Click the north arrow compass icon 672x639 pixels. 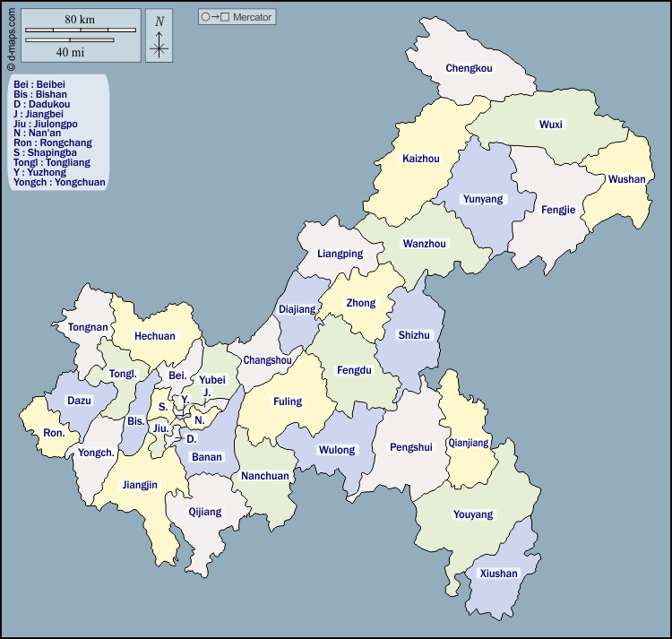click(x=159, y=36)
